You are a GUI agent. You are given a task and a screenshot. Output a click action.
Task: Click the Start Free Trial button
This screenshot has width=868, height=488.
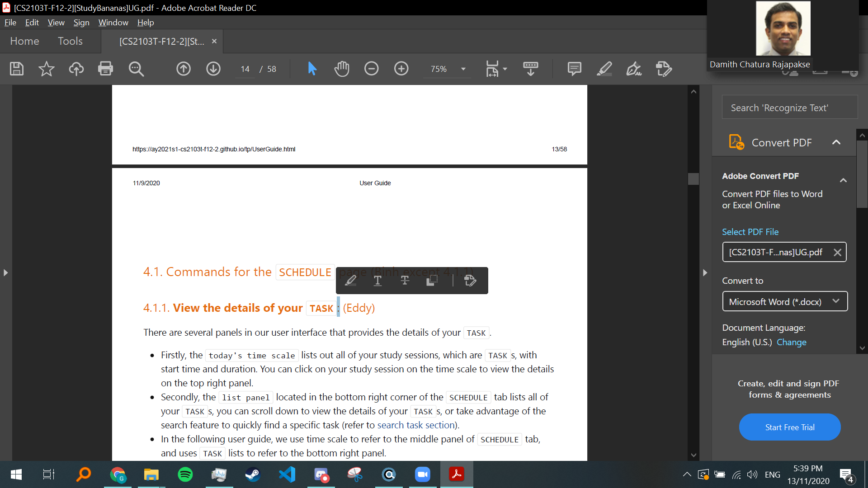coord(789,427)
